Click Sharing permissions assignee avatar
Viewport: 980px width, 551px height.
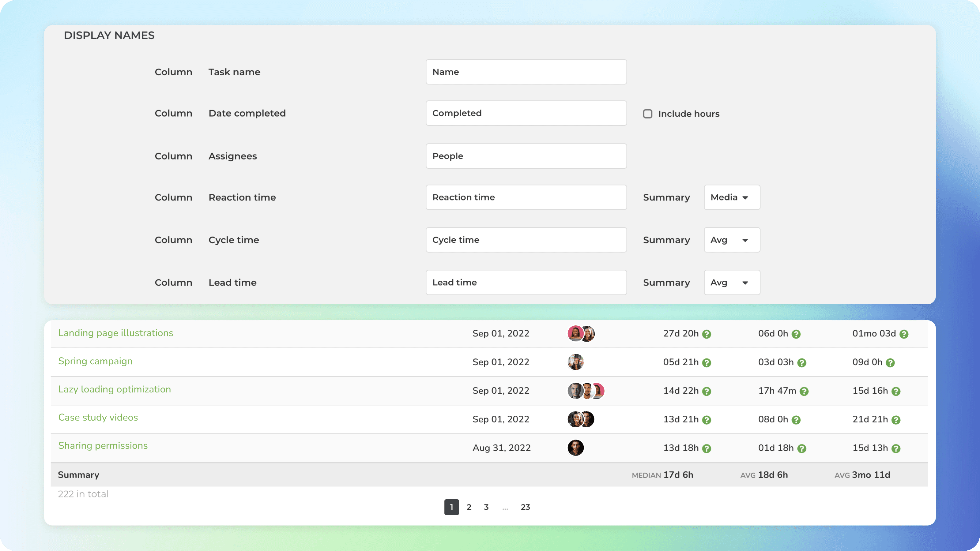click(x=576, y=448)
